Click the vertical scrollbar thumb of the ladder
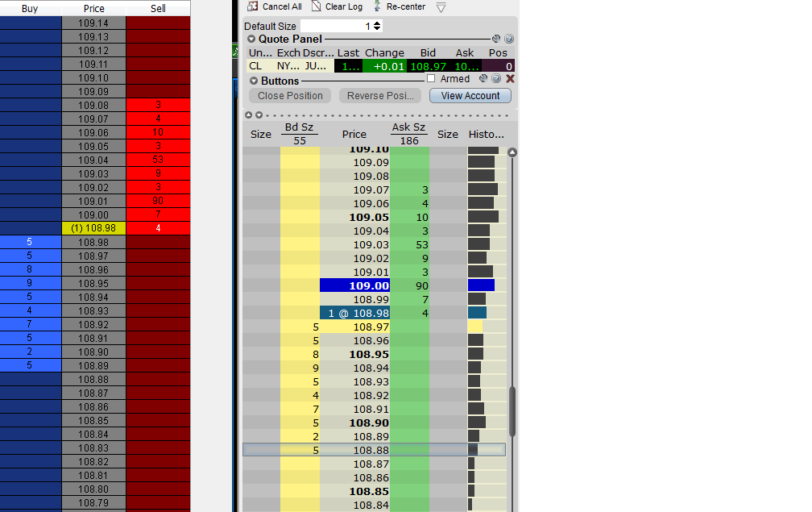Image resolution: width=812 pixels, height=512 pixels. point(512,411)
